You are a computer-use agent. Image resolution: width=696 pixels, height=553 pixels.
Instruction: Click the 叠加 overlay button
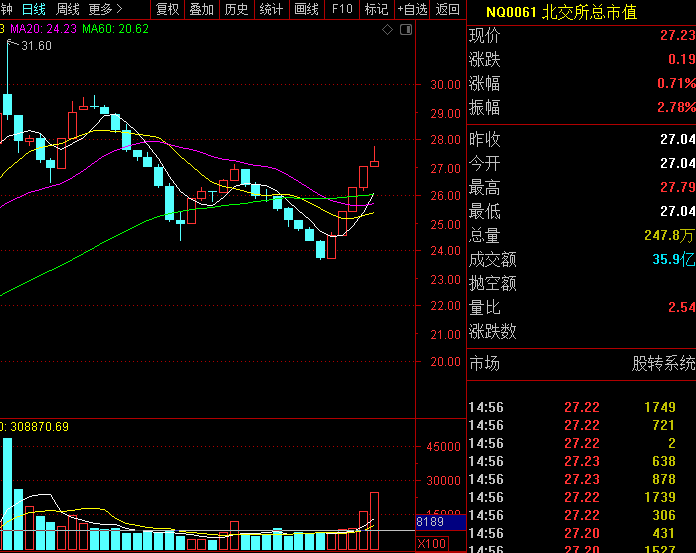pos(202,9)
